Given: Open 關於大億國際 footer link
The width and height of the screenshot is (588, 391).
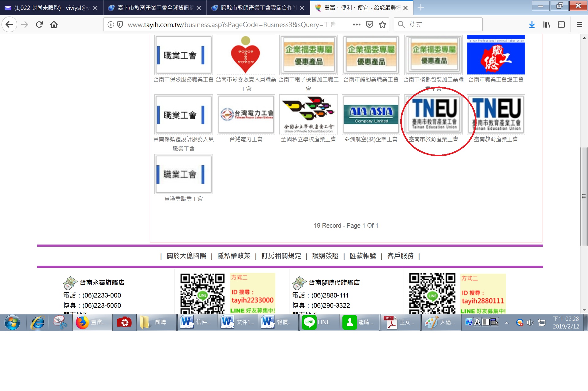Looking at the screenshot, I should pos(187,256).
